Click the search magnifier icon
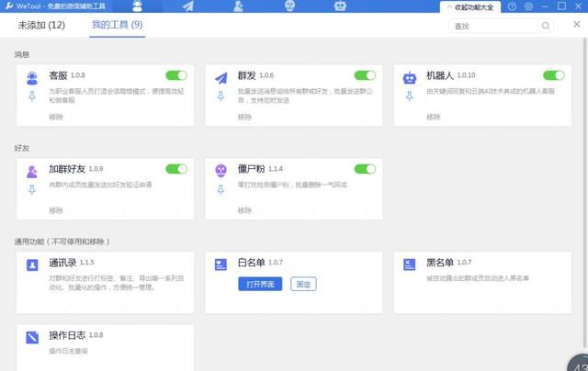Screen dimensions: 588x371 pos(546,26)
